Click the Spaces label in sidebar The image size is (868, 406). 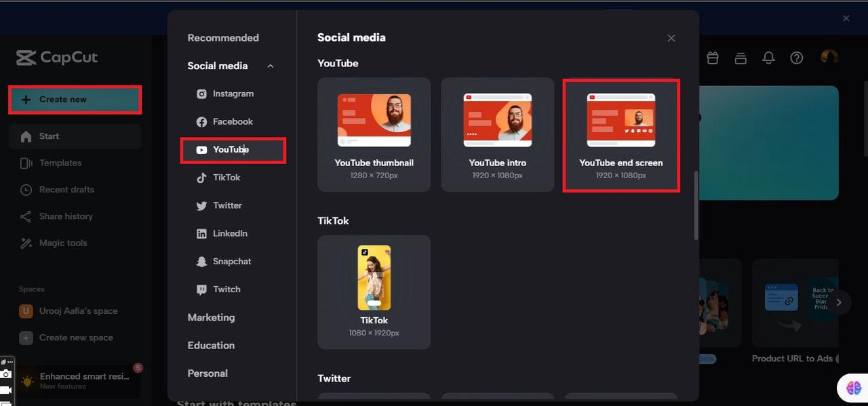[x=31, y=289]
